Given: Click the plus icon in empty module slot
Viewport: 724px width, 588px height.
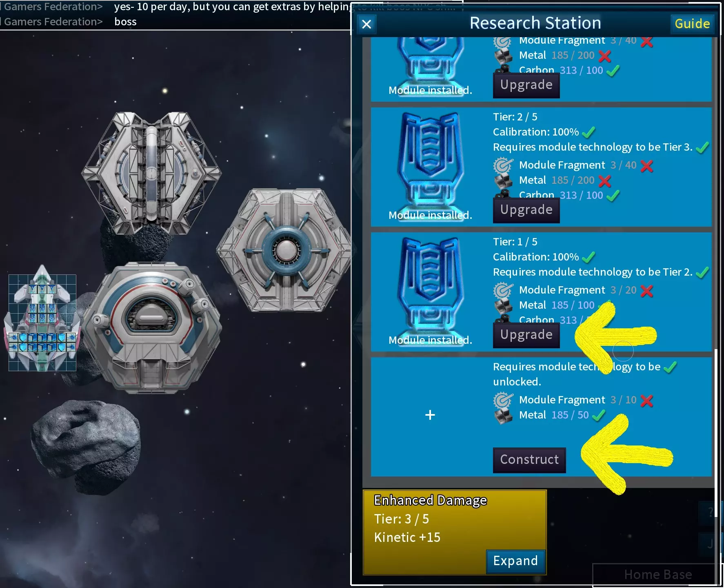Looking at the screenshot, I should (430, 415).
